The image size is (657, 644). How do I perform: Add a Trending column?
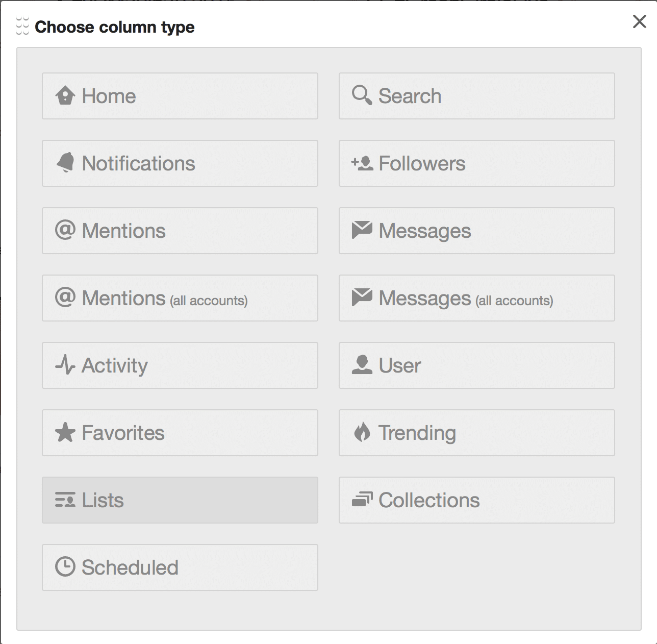(476, 433)
